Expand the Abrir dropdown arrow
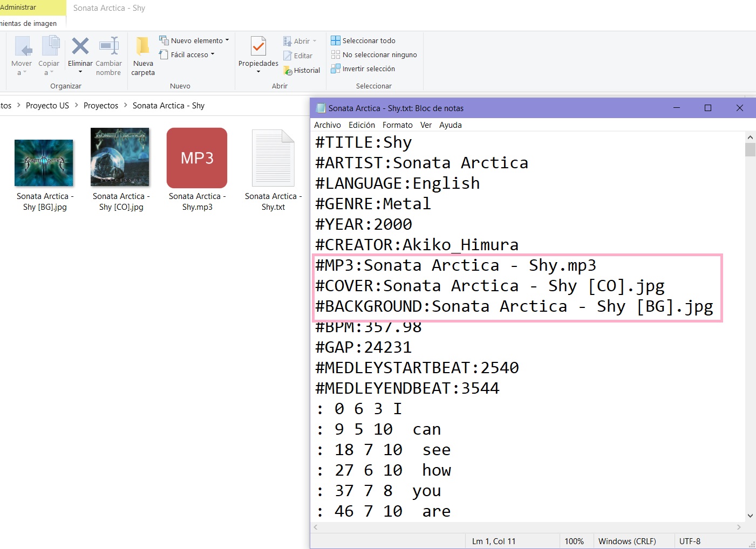The width and height of the screenshot is (756, 549). click(x=315, y=41)
